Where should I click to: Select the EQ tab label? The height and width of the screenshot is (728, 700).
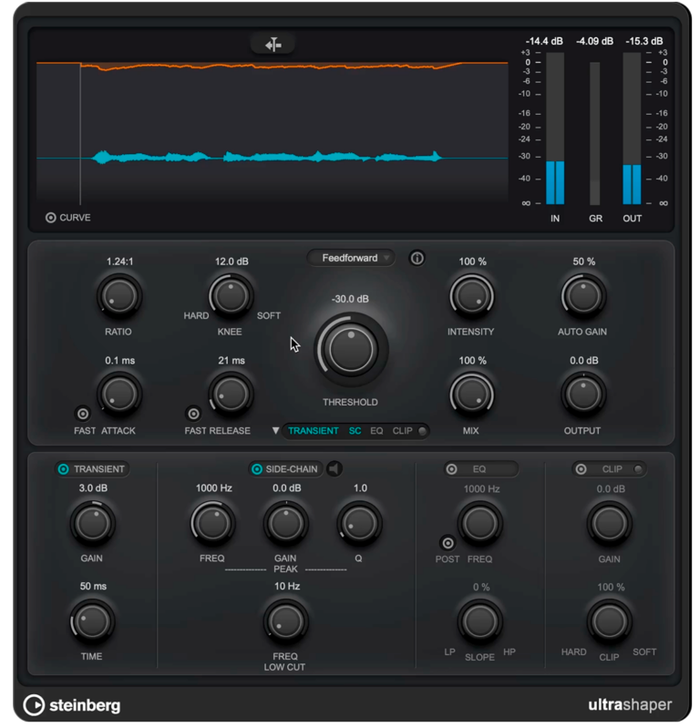click(376, 431)
